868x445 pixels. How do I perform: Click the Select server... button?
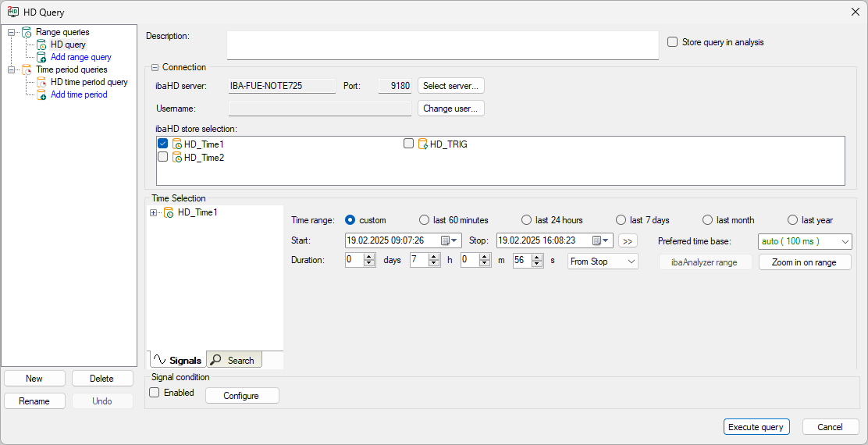coord(451,86)
